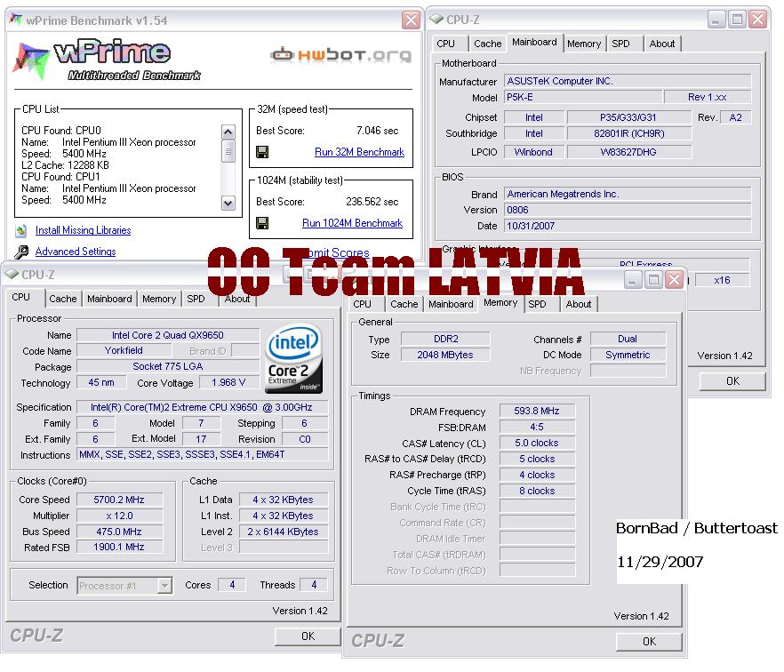The image size is (784, 672).
Task: Click the Bus Speed value 475.0 MHz
Action: click(119, 532)
